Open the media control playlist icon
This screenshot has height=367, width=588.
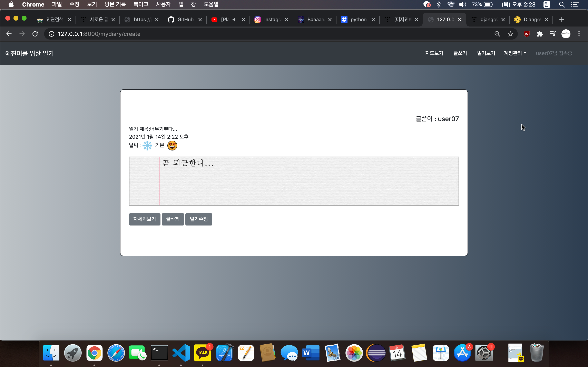[x=552, y=34]
